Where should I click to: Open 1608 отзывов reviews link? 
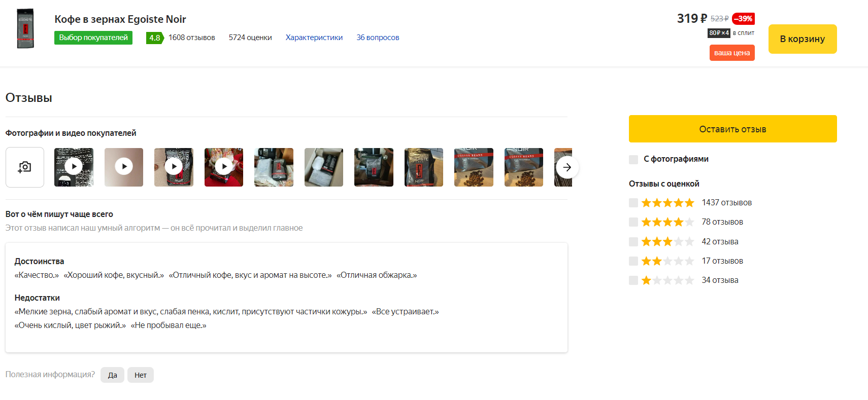coord(192,38)
